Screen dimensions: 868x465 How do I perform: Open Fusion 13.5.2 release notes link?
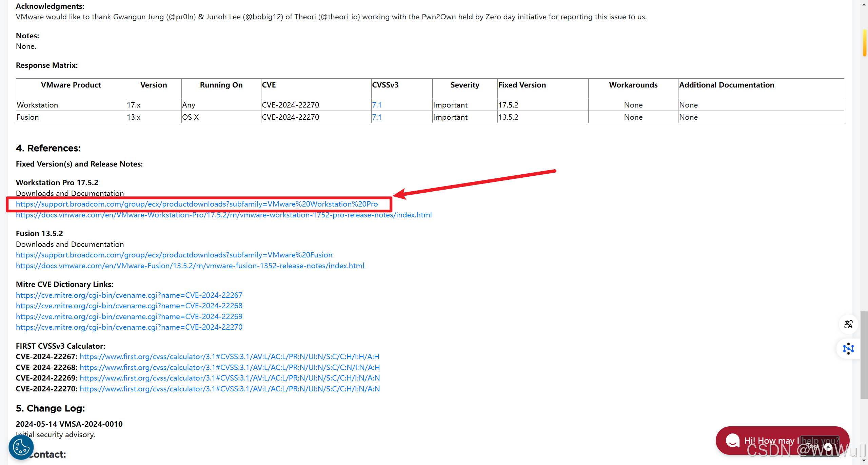click(x=190, y=266)
